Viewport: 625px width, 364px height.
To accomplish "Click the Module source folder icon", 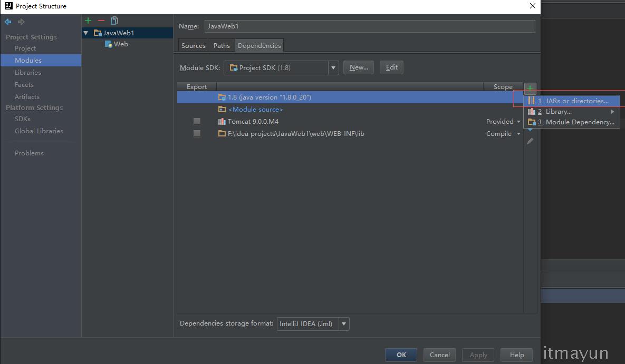I will pyautogui.click(x=222, y=110).
